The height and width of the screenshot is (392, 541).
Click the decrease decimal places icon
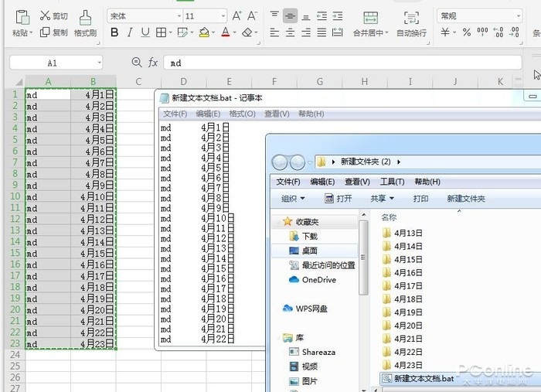[515, 32]
